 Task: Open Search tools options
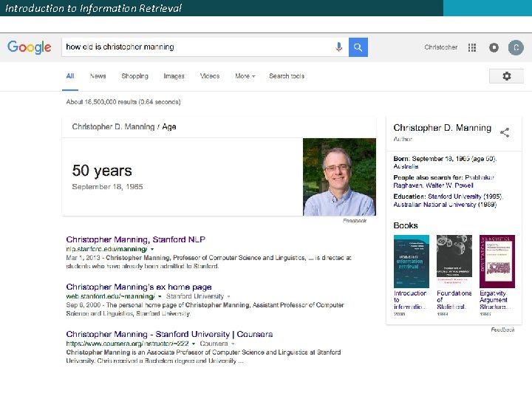point(287,76)
